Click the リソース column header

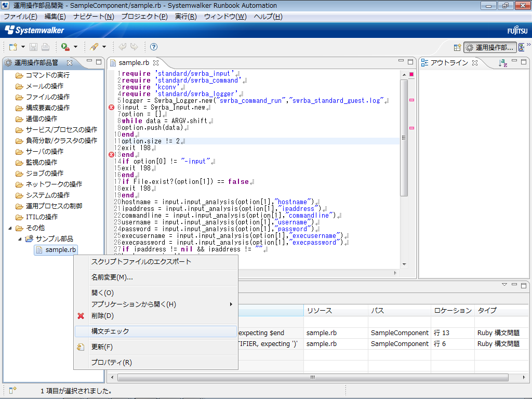click(336, 311)
